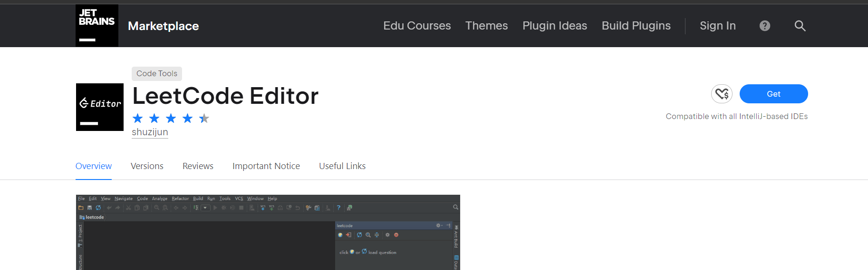Click the star rating under the title
Image resolution: width=868 pixels, height=270 pixels.
tap(171, 118)
